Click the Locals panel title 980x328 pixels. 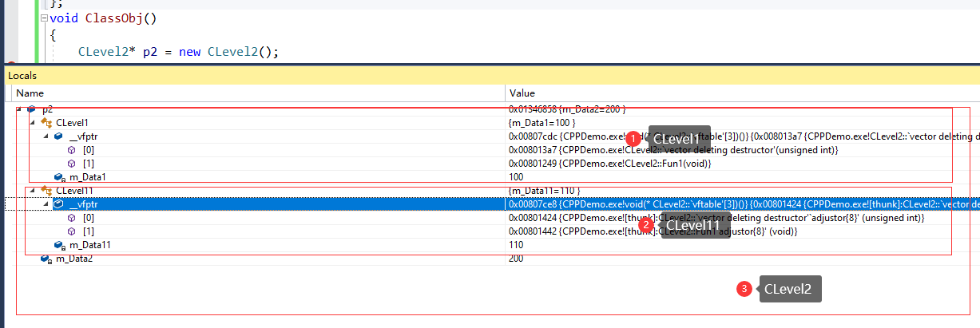click(x=22, y=75)
